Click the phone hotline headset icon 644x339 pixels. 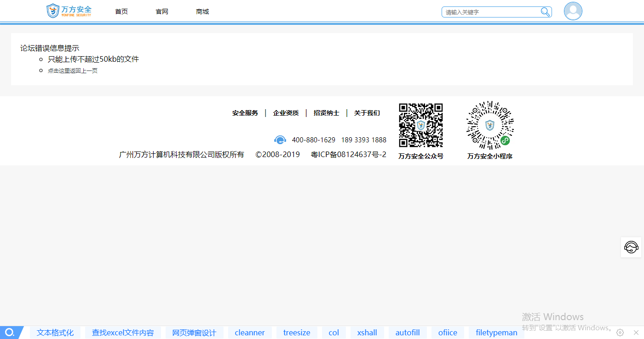click(x=280, y=140)
